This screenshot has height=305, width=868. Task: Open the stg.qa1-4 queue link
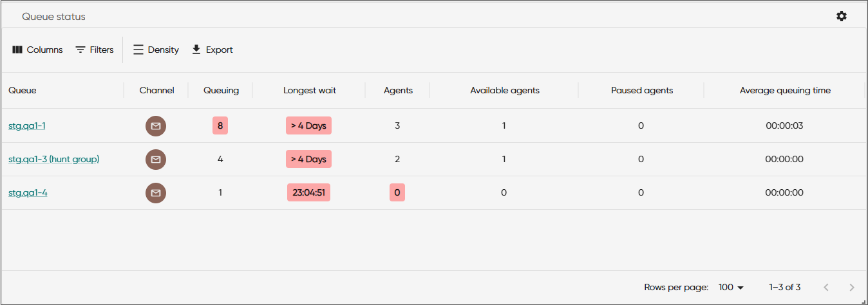[x=28, y=192]
